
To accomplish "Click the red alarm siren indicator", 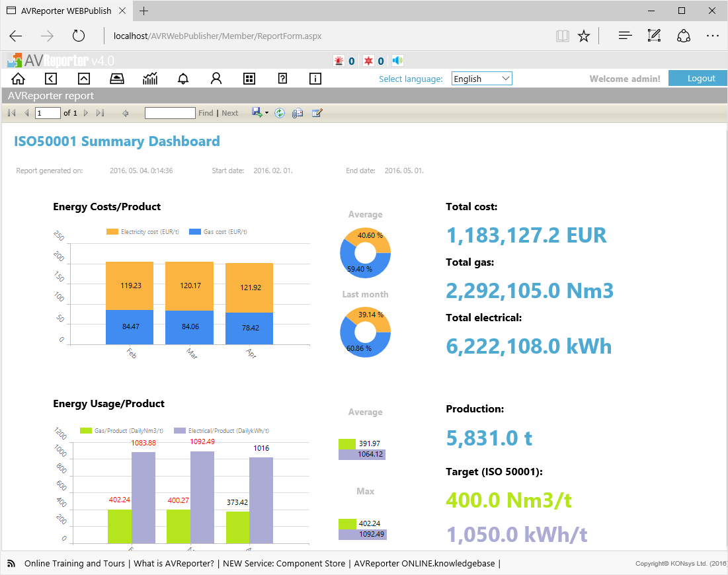I will pos(339,61).
